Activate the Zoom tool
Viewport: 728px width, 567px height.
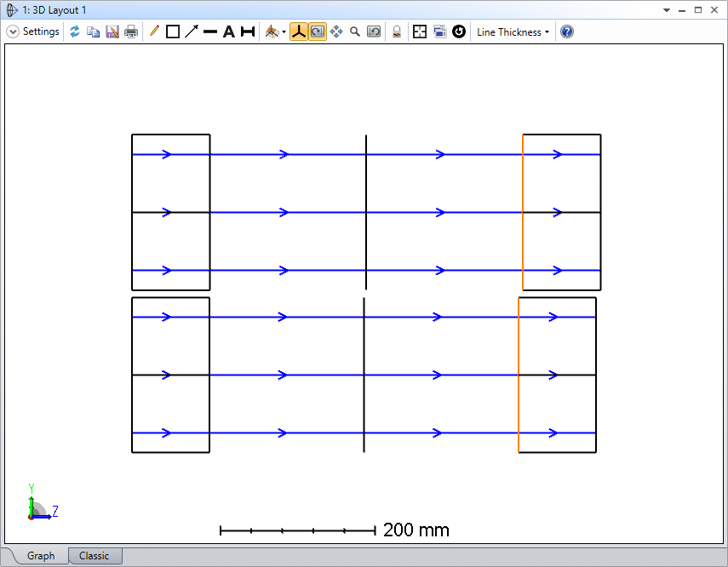click(355, 31)
